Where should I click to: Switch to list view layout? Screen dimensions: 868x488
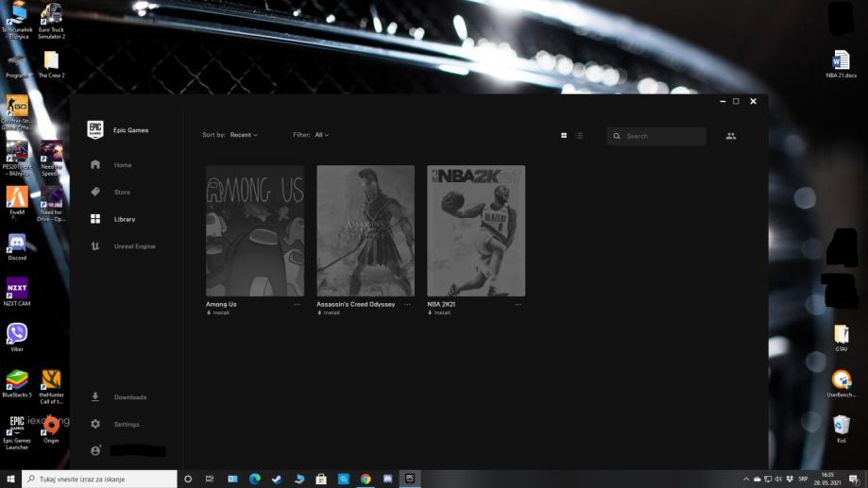(x=579, y=136)
